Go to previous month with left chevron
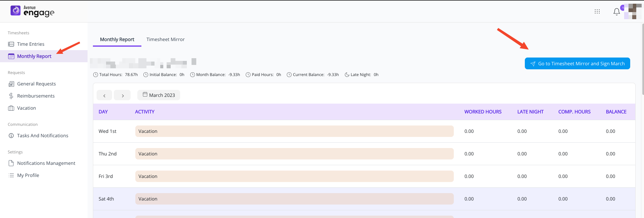Screen dimensions: 644x218 click(104, 95)
